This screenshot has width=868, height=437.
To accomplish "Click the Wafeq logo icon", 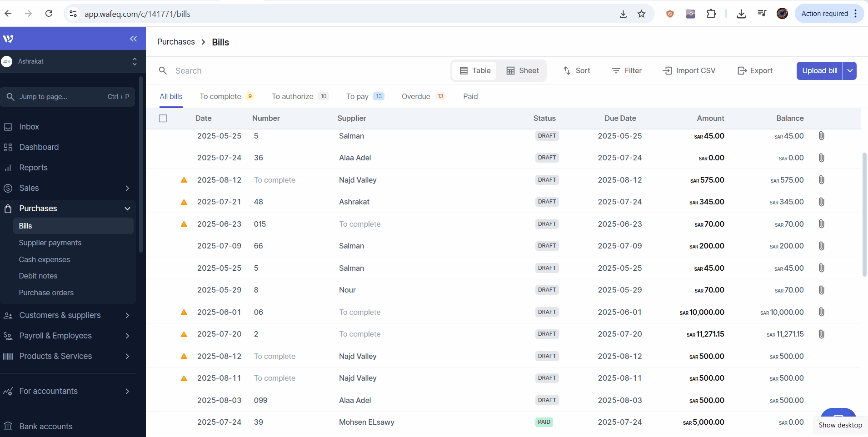I will [8, 39].
